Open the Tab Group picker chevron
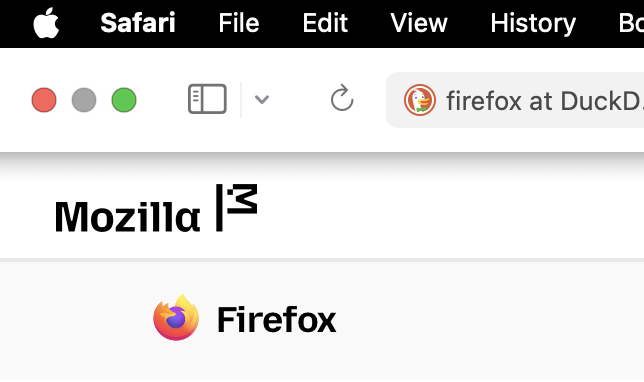The image size is (644, 382). click(x=262, y=99)
